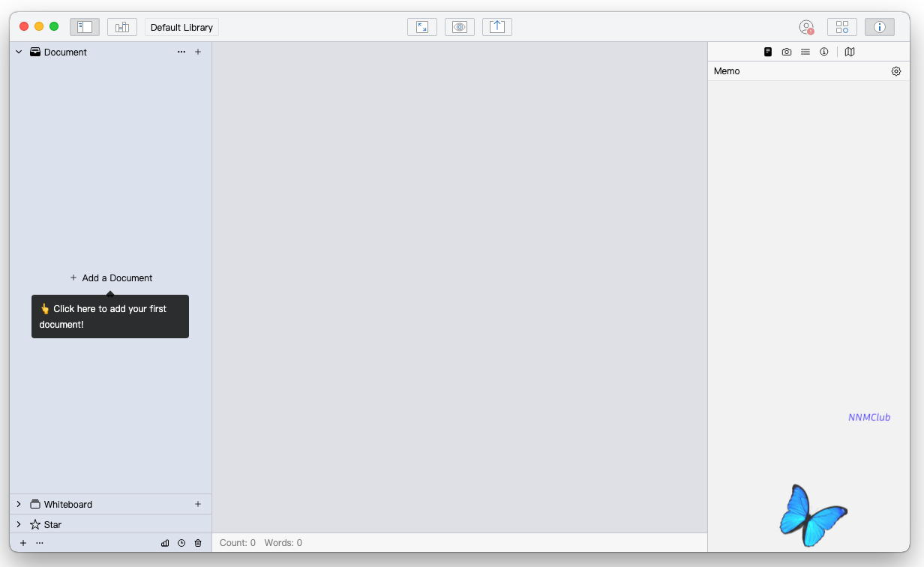924x567 pixels.
Task: Expand the Whiteboard section
Action: (x=19, y=504)
